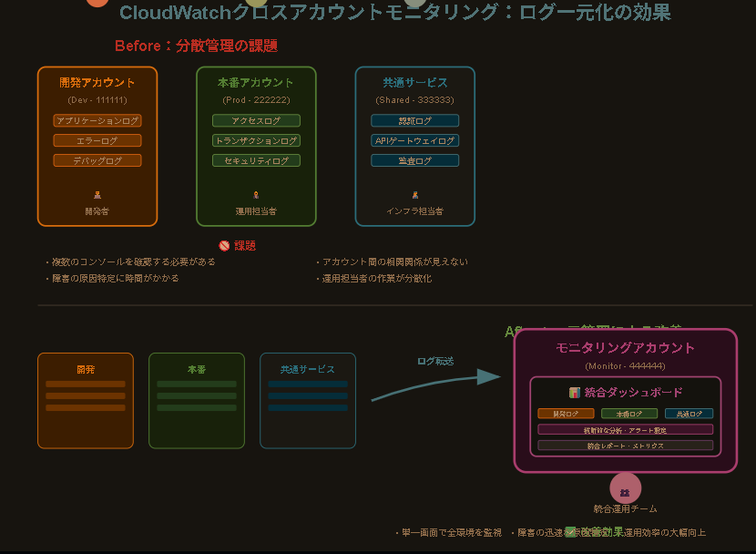Click the (Prod - 222222) account ID
Screen dimensions: 756x554
pos(256,100)
